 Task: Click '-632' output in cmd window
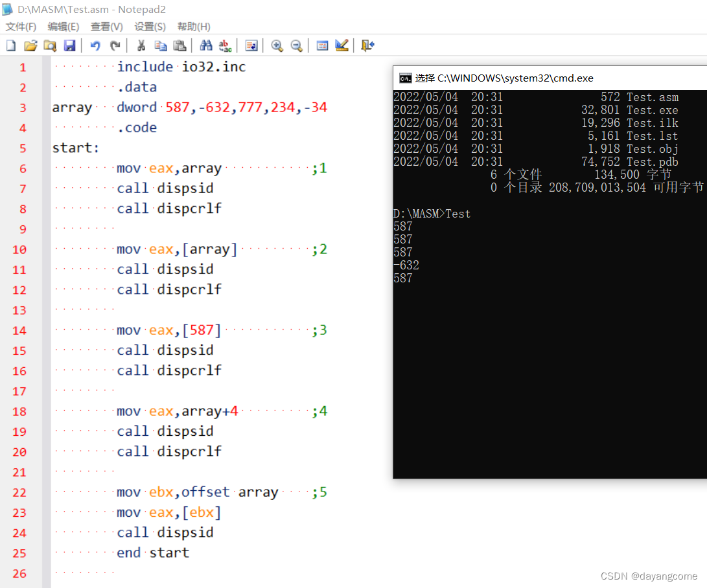coord(406,266)
